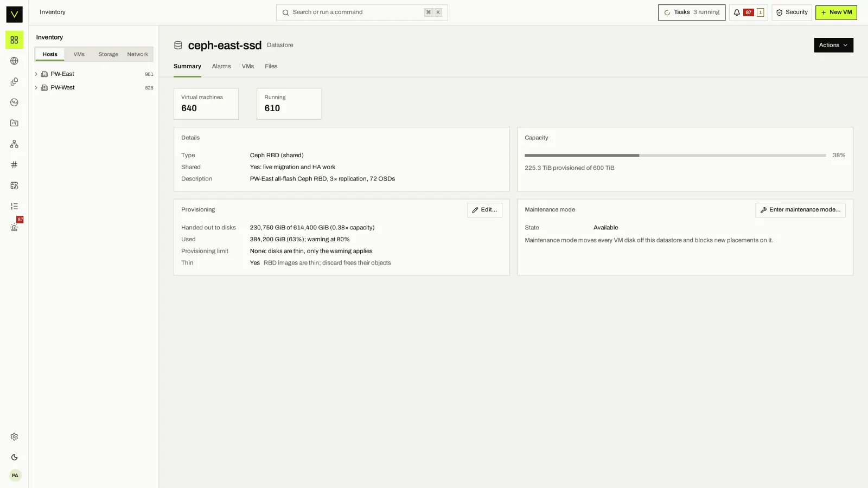The width and height of the screenshot is (868, 488).
Task: Open the copy/clone icon in sidebar
Action: pos(14,82)
